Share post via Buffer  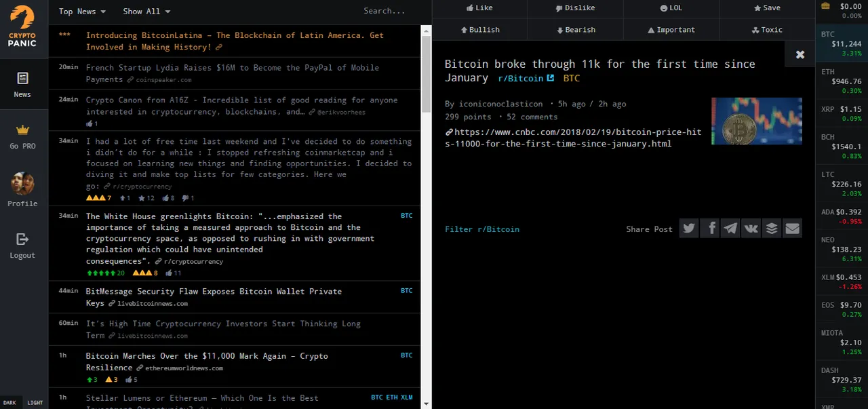tap(772, 229)
